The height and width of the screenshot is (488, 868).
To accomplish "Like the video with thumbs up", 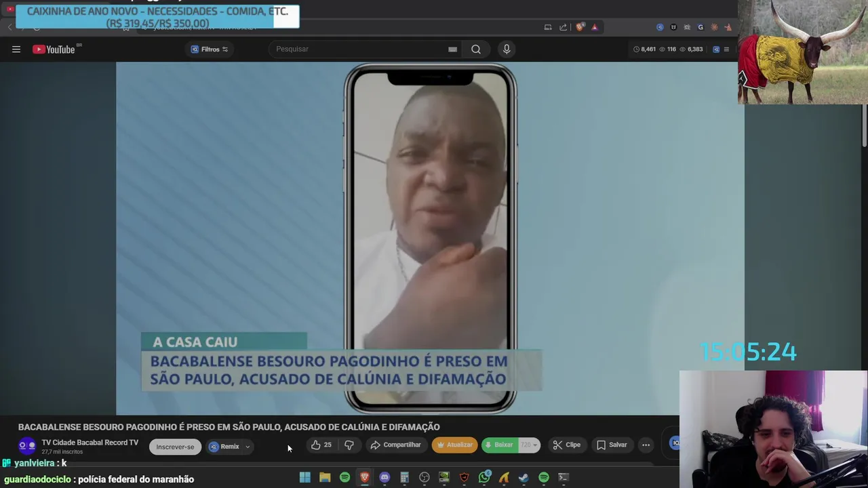I will coord(321,445).
